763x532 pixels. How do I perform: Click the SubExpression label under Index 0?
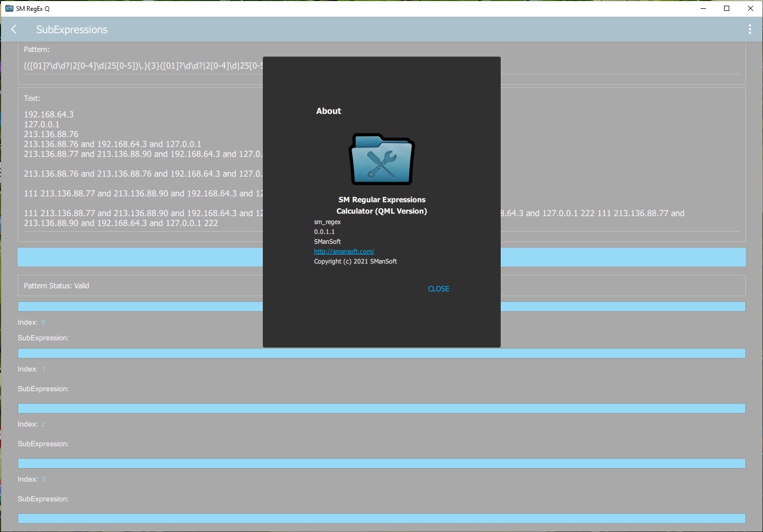click(43, 338)
